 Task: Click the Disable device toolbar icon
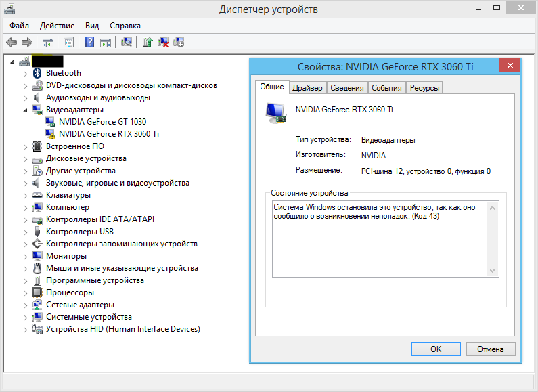click(x=179, y=42)
